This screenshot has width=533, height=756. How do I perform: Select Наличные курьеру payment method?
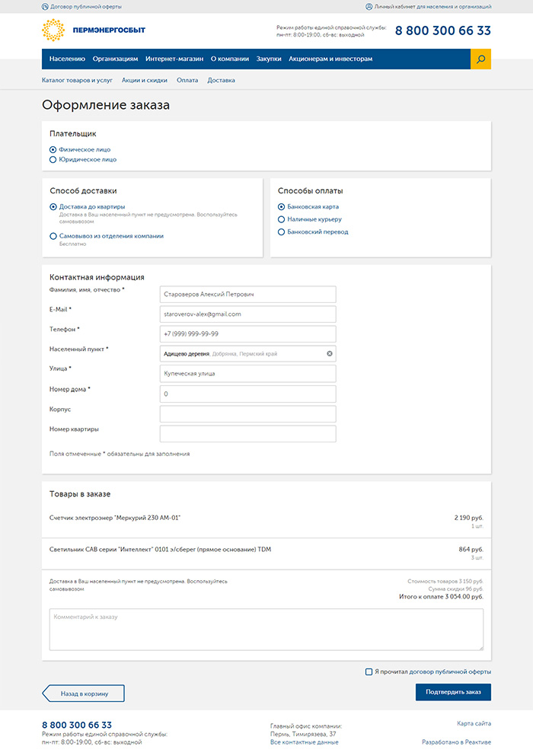(281, 219)
